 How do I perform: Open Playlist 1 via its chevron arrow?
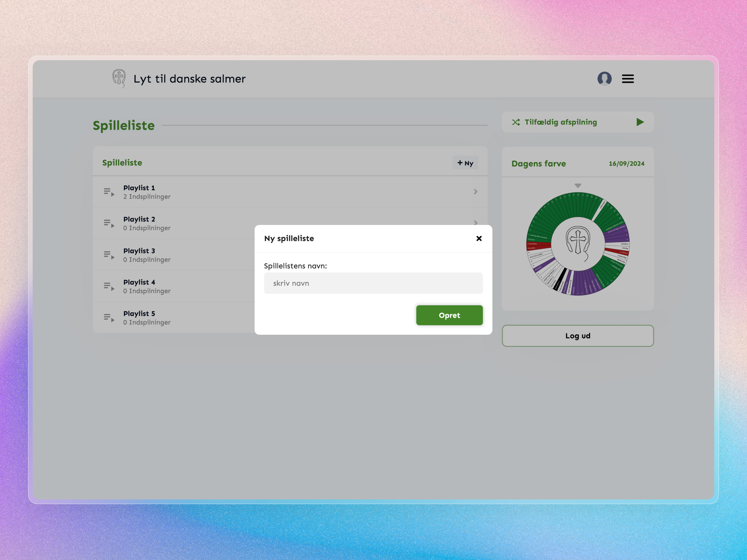tap(476, 191)
